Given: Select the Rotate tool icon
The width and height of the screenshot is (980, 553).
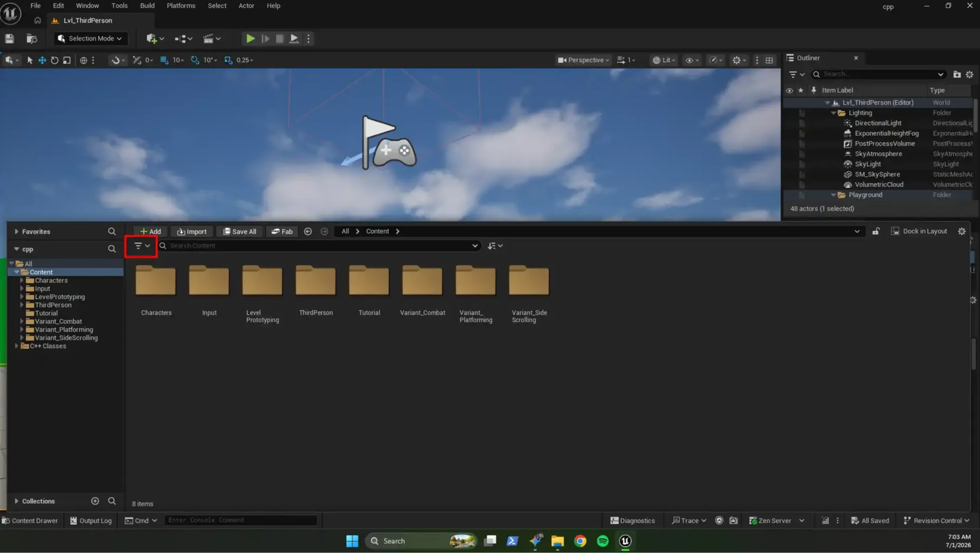Looking at the screenshot, I should [54, 60].
